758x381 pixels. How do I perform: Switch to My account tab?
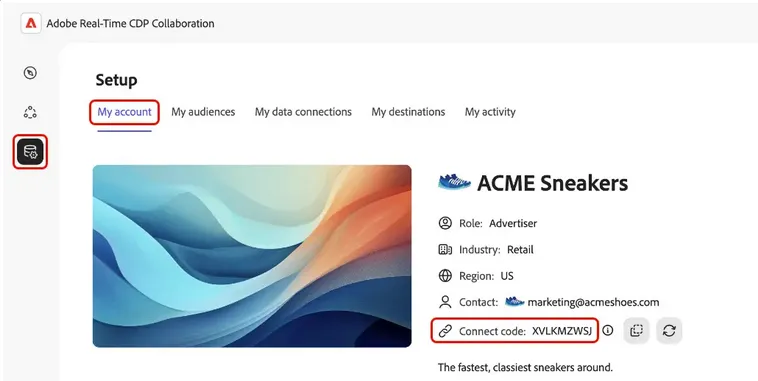point(124,112)
